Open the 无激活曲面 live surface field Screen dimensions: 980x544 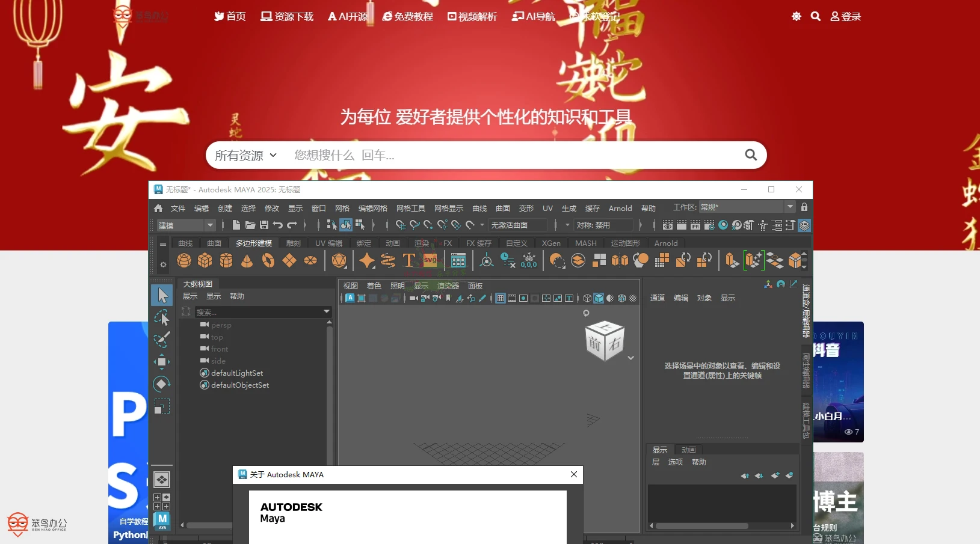[x=519, y=225]
